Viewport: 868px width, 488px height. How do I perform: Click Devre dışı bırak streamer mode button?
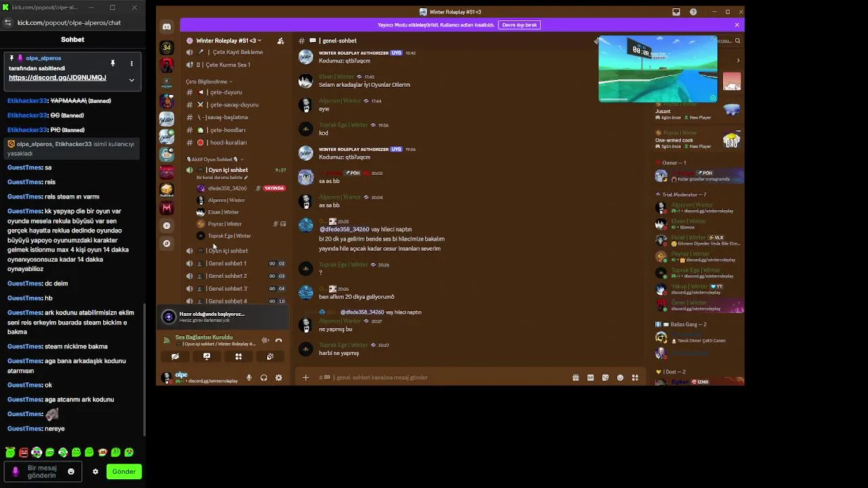click(519, 25)
